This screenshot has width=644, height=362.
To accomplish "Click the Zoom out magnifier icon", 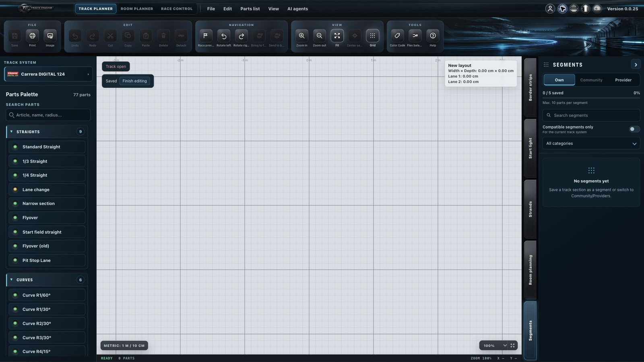I will click(x=319, y=36).
